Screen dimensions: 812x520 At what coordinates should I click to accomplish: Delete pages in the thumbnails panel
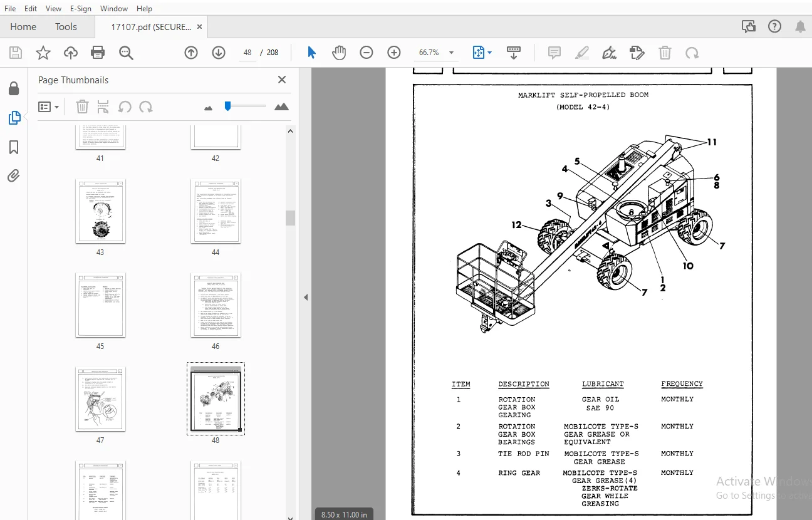(82, 107)
